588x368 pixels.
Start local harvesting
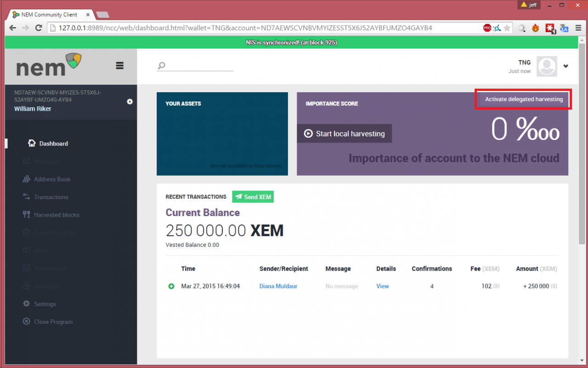(x=344, y=134)
